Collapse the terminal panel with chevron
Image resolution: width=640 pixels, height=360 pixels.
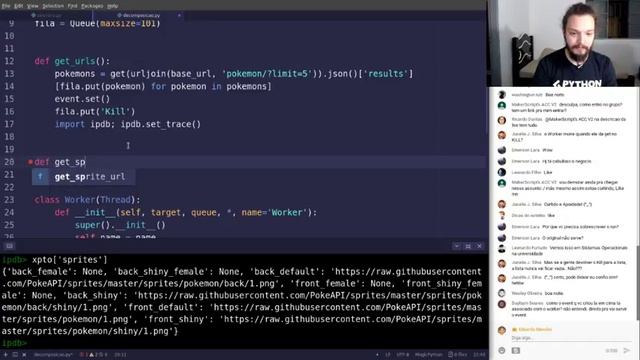tap(457, 246)
